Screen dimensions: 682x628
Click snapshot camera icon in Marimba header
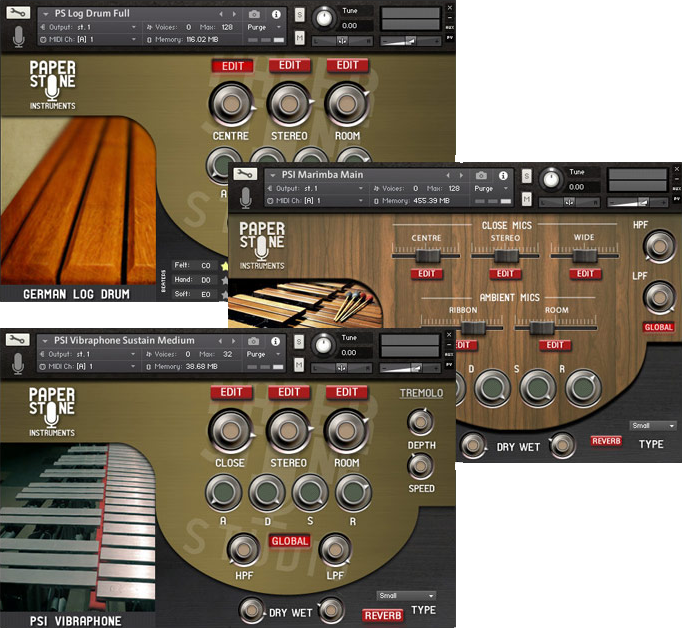[x=481, y=175]
